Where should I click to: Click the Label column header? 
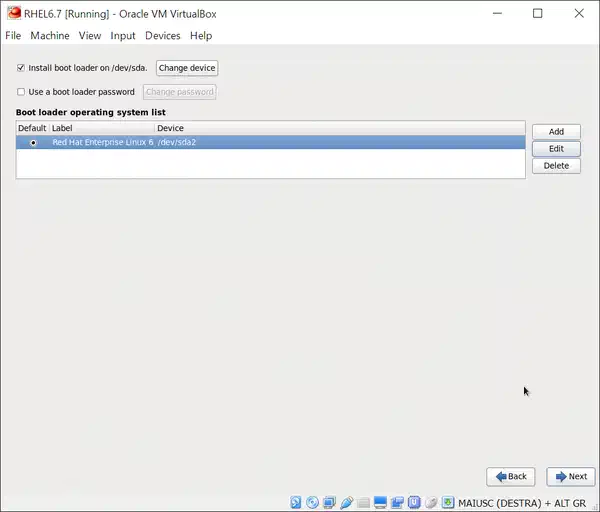102,128
